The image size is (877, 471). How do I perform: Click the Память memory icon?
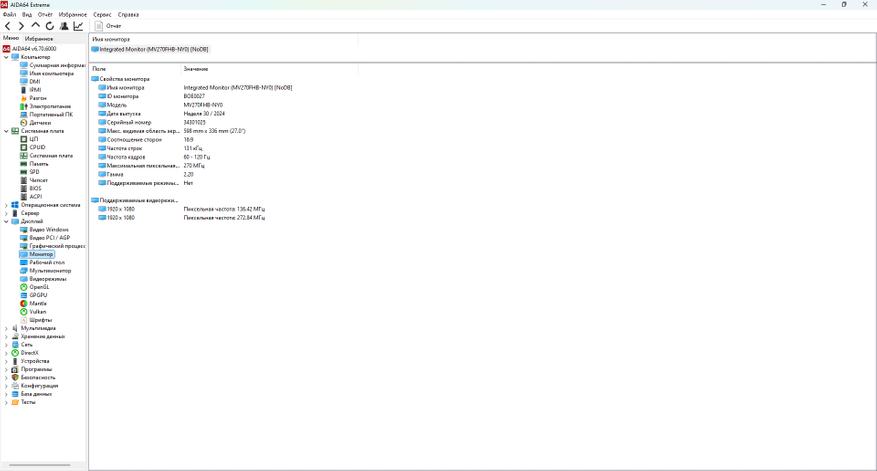coord(23,164)
